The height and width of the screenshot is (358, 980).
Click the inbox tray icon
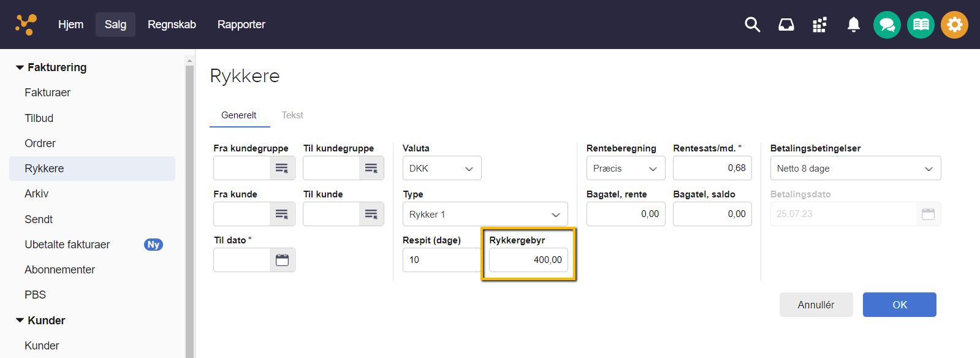click(786, 25)
